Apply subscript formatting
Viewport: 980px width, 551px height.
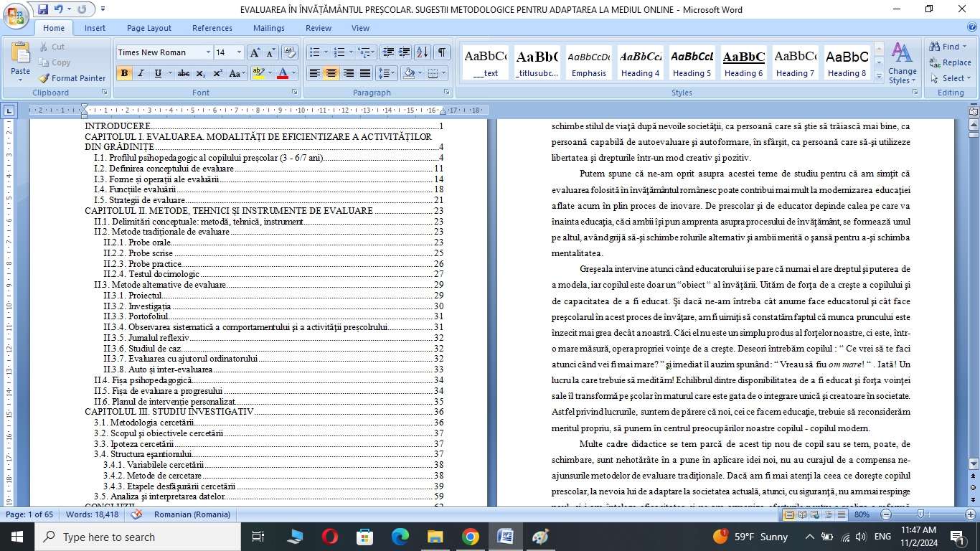pos(201,73)
